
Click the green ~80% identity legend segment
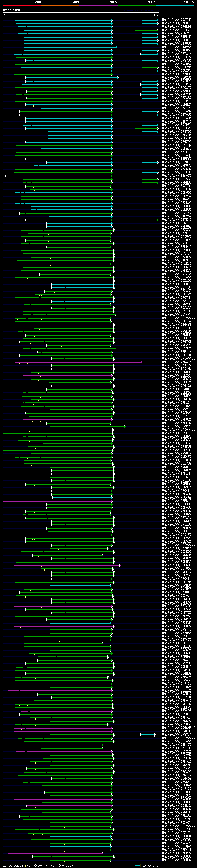[x=137, y=6]
